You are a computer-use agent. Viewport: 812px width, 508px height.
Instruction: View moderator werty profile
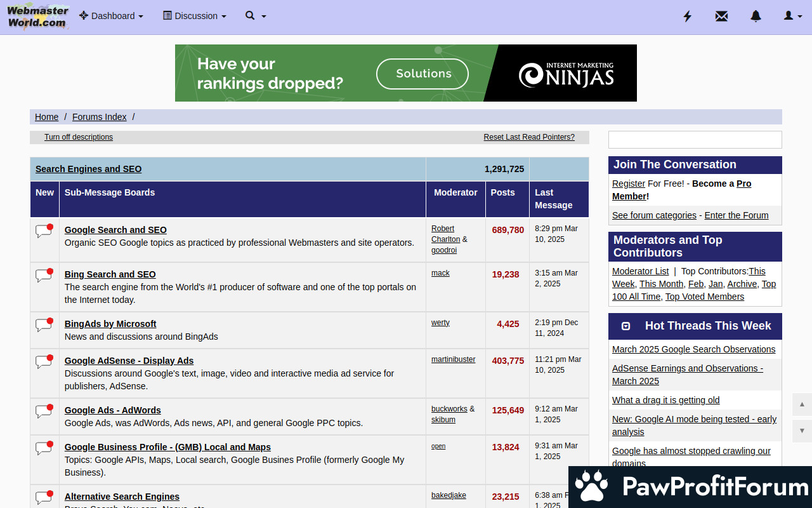pos(440,323)
